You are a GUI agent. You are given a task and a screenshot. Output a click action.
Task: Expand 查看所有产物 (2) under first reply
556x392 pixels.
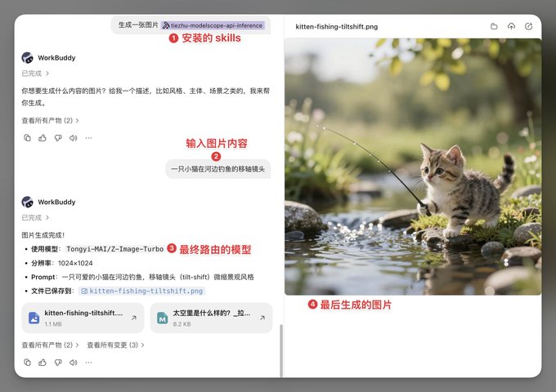coord(50,120)
